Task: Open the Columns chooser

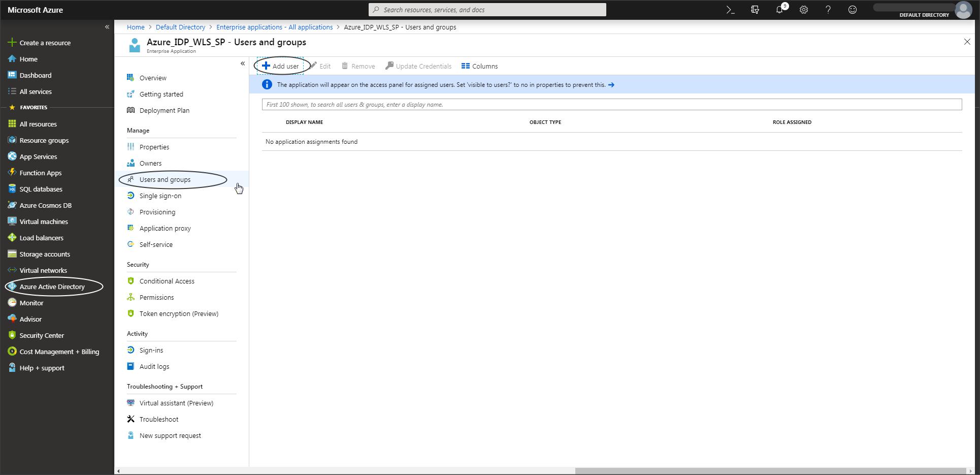Action: (x=479, y=66)
